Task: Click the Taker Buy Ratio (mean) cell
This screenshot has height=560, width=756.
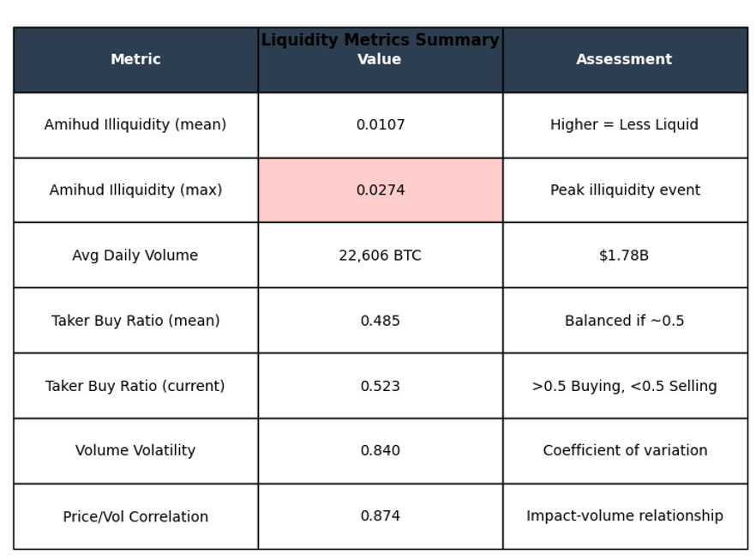Action: [135, 321]
